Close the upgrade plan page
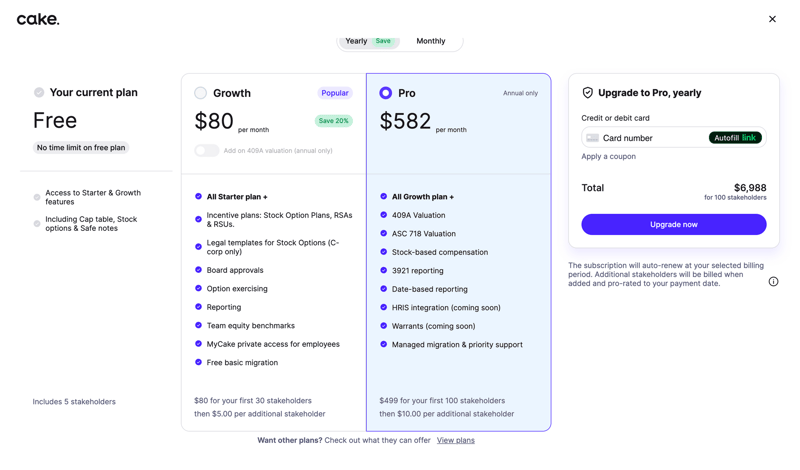The height and width of the screenshot is (470, 800). (772, 19)
